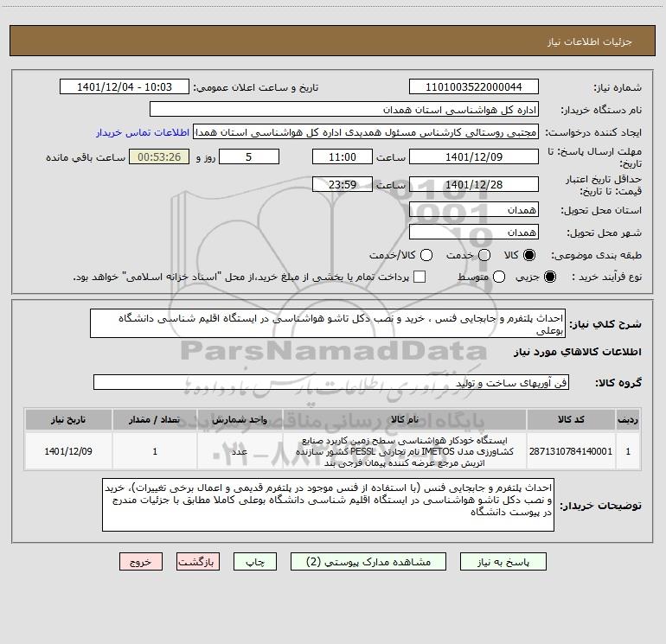Click the تعداد / مقدار column header
666x644 pixels.
click(x=155, y=419)
